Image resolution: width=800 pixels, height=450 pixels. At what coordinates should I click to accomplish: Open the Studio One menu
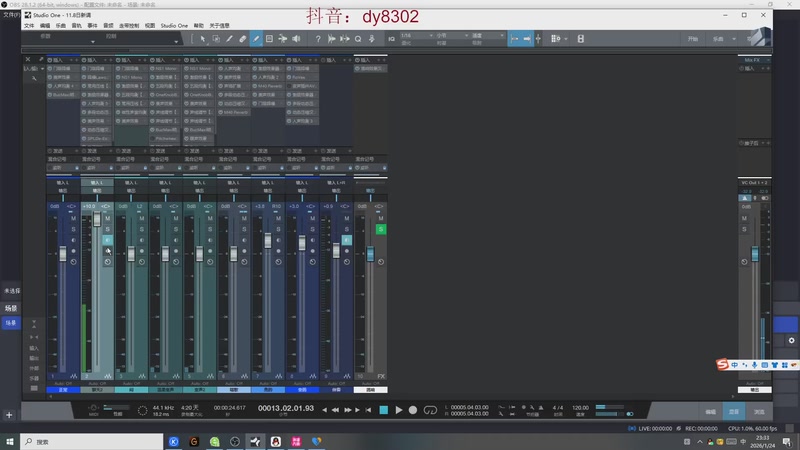(174, 26)
